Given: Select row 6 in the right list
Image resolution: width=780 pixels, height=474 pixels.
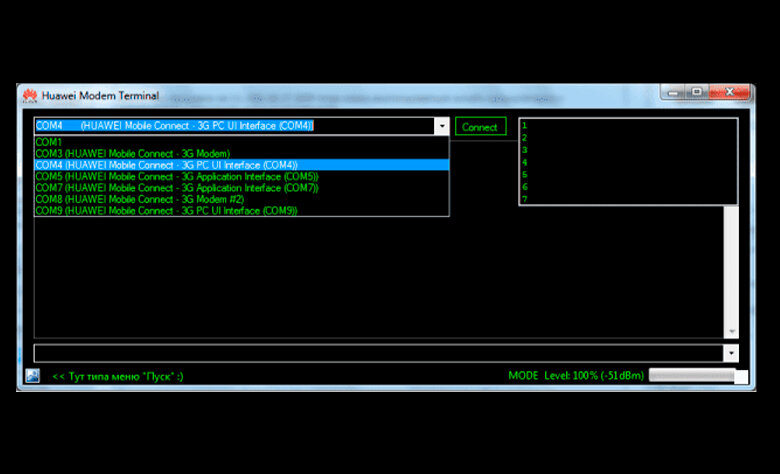Looking at the screenshot, I should [x=628, y=187].
